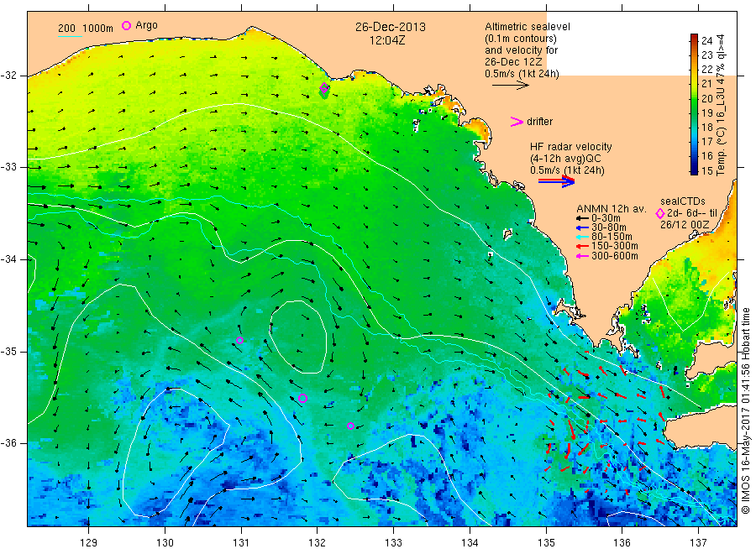This screenshot has width=756, height=554.
Task: Click the 131 longitude axis label
Action: [241, 543]
